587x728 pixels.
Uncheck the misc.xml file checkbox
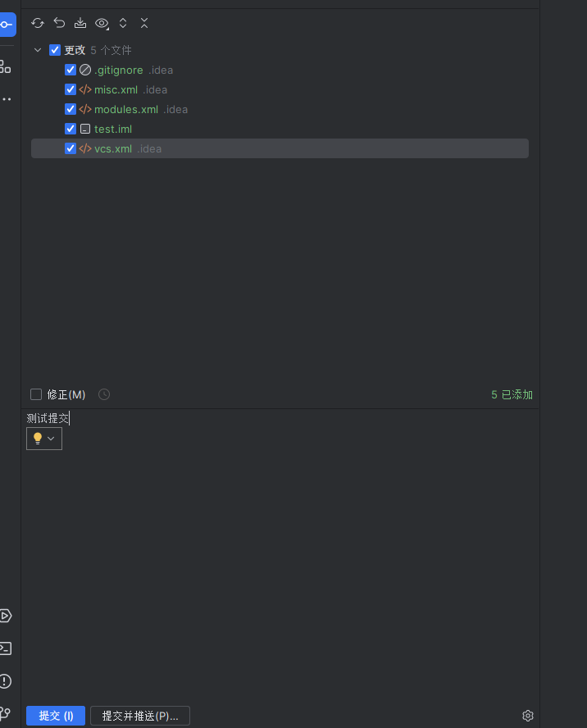[71, 89]
